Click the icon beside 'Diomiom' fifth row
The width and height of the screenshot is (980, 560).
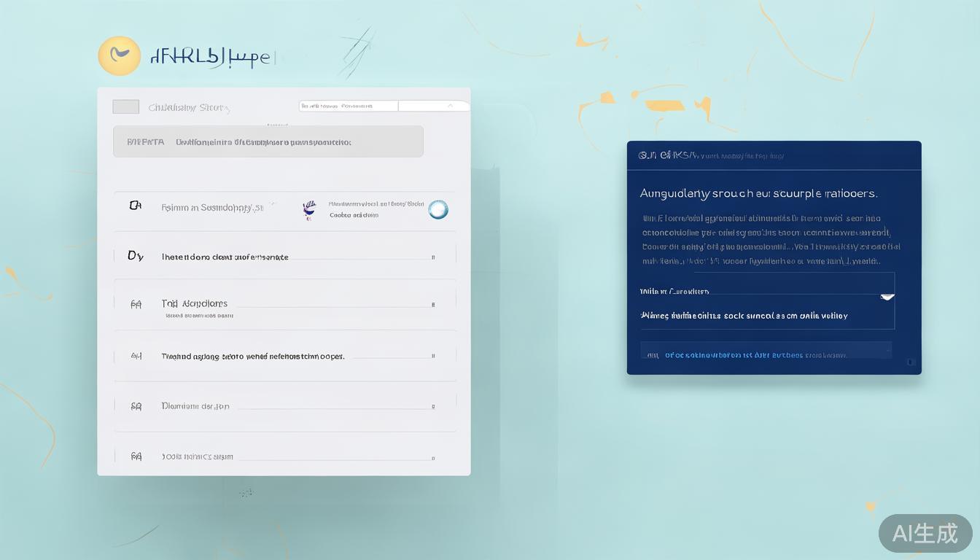coord(136,406)
